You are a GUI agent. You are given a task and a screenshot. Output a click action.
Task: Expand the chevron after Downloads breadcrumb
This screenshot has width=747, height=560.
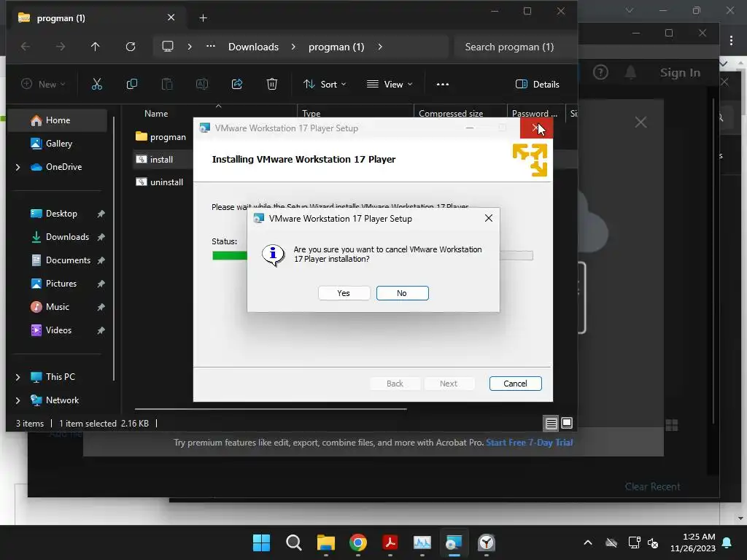[293, 47]
